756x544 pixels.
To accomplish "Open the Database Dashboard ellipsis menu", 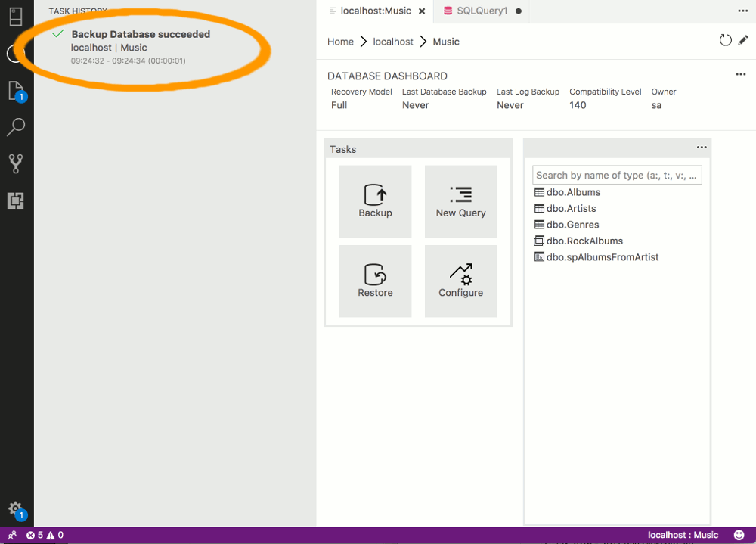I will tap(741, 74).
